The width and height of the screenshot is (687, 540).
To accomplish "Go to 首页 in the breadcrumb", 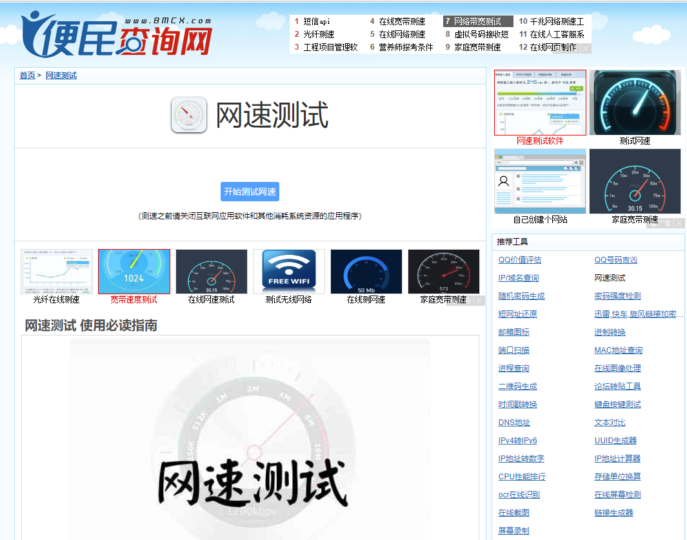I will click(27, 75).
